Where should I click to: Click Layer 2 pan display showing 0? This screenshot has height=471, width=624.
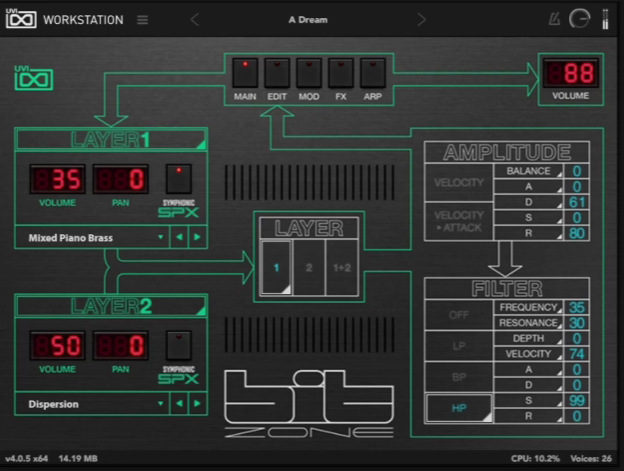coord(121,345)
